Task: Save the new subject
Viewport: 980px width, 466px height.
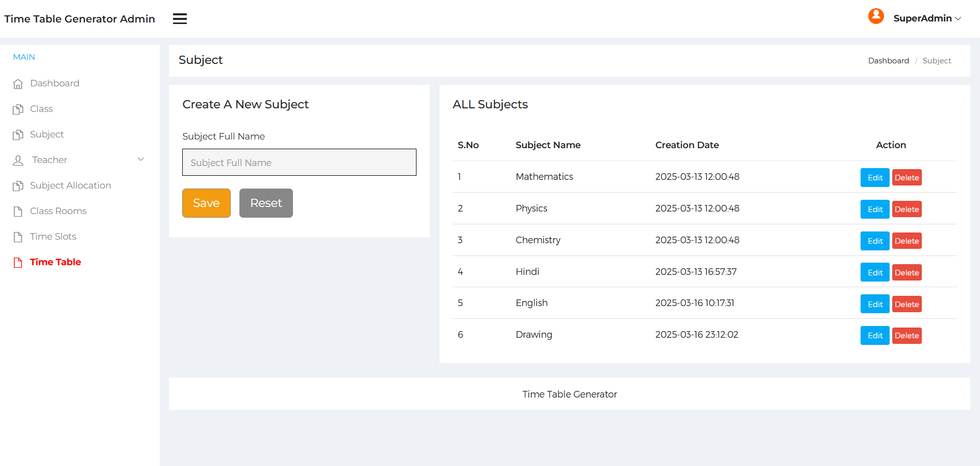Action: point(206,203)
